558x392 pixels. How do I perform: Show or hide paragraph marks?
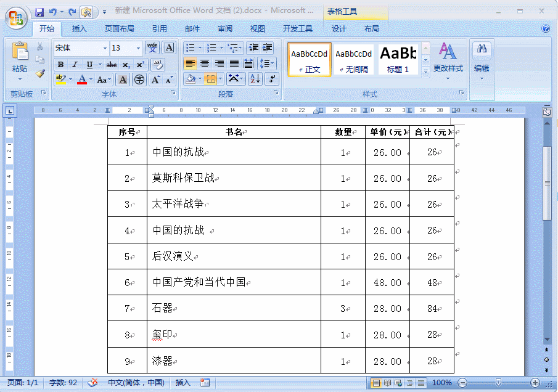pyautogui.click(x=271, y=79)
